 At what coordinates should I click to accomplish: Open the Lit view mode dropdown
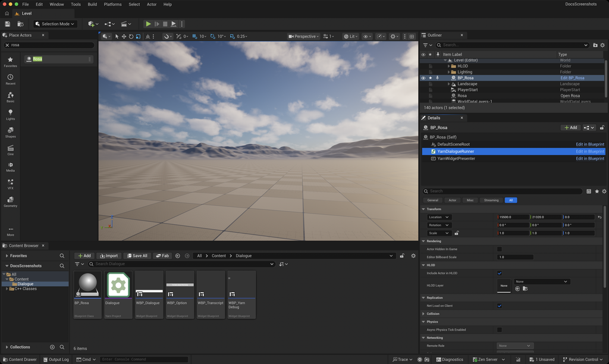pos(351,36)
